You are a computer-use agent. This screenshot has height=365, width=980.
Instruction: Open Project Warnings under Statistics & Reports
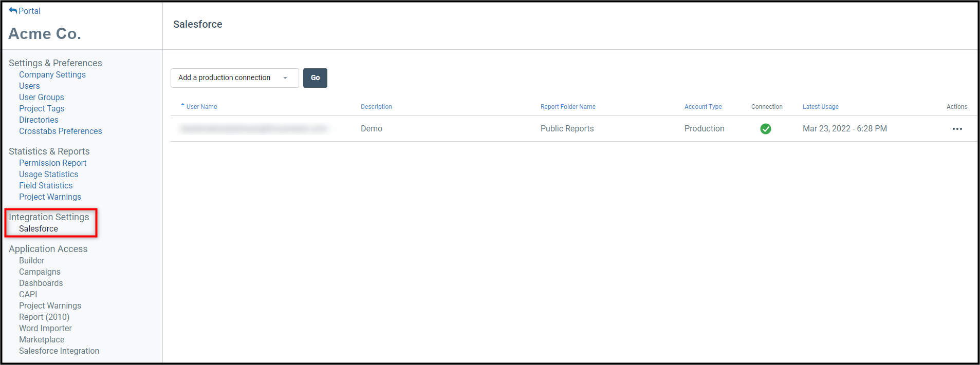[x=50, y=197]
